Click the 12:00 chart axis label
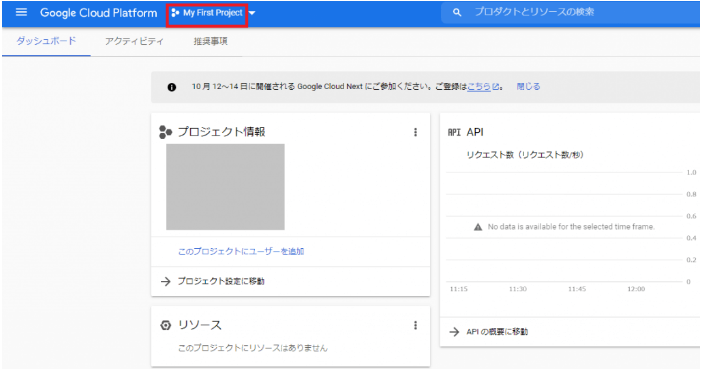703x369 pixels. click(636, 289)
